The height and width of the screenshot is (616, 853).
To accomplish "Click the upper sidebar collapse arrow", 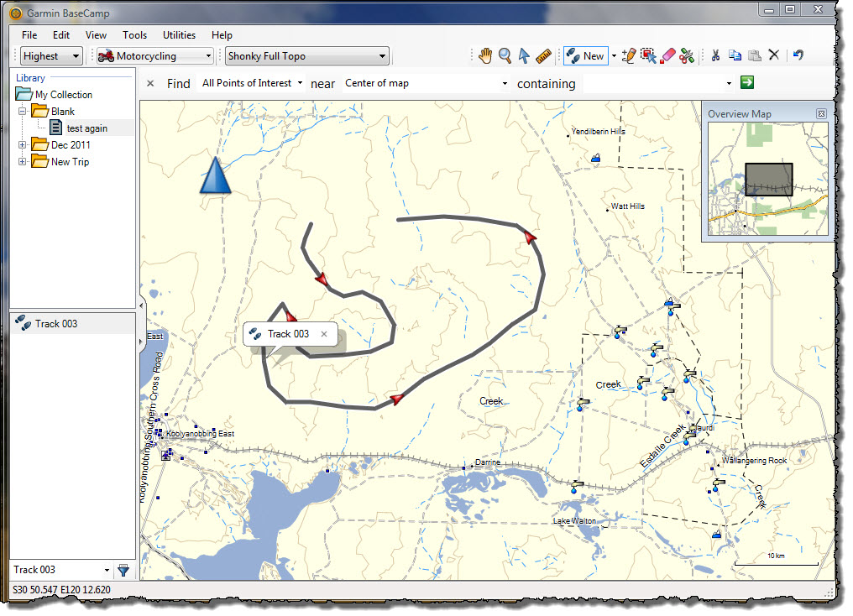I will pyautogui.click(x=141, y=305).
